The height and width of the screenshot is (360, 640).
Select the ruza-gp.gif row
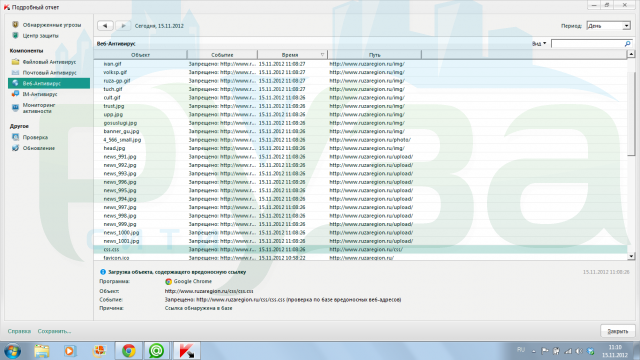(x=360, y=81)
